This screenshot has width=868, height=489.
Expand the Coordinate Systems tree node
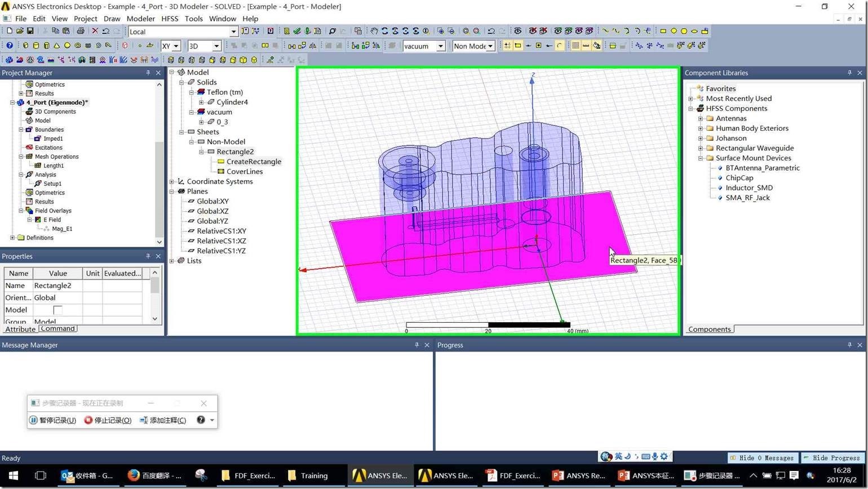pos(172,181)
